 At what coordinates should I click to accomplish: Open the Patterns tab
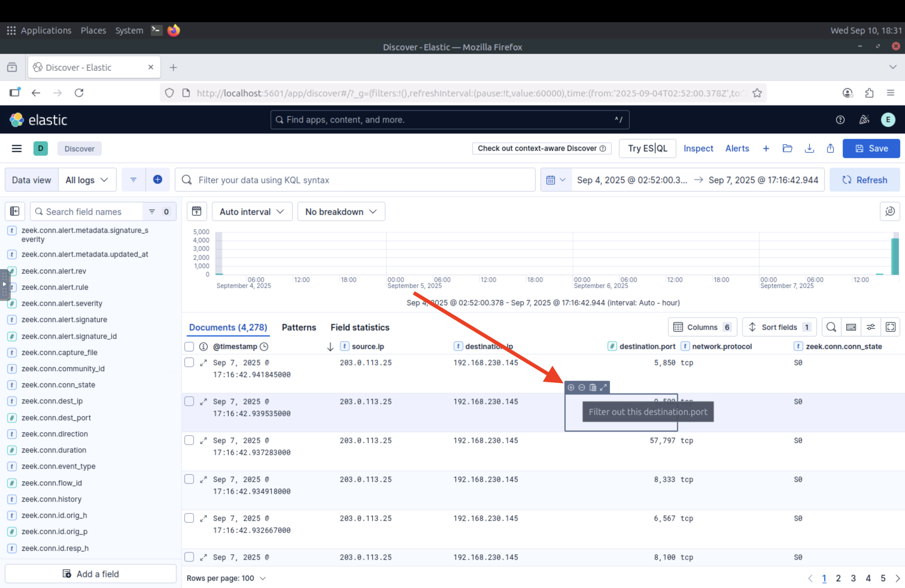click(x=298, y=328)
